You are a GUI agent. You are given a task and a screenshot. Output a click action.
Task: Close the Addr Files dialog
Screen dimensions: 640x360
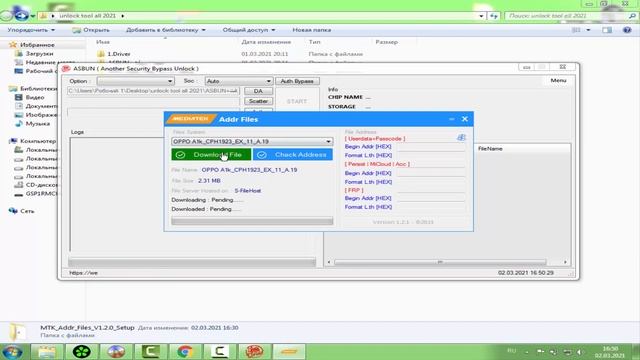pyautogui.click(x=464, y=119)
